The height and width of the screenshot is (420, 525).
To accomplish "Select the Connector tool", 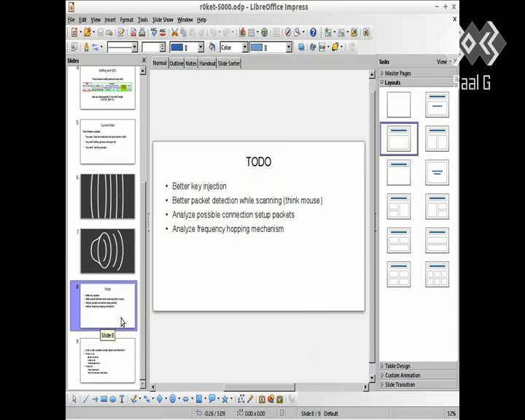I will 147,399.
